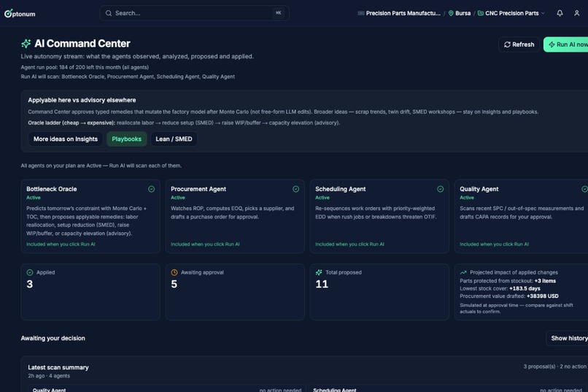
Task: Click the Active status under Procurement Agent
Action: click(178, 198)
